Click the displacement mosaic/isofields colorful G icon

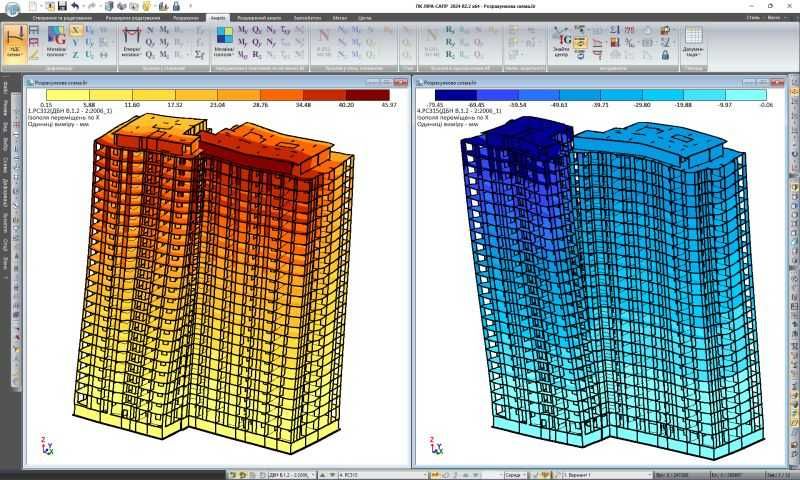click(56, 41)
